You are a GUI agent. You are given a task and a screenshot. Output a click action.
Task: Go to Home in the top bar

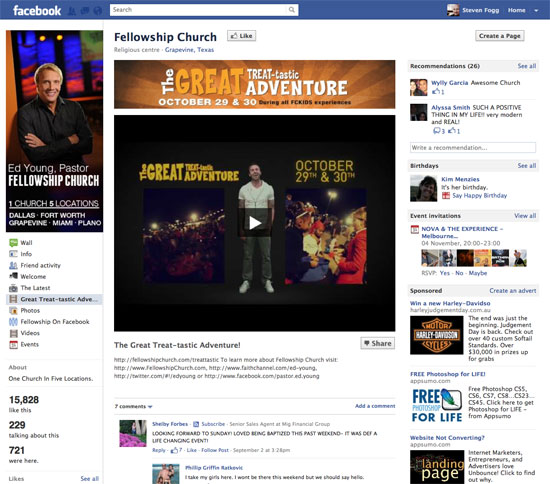pos(516,10)
